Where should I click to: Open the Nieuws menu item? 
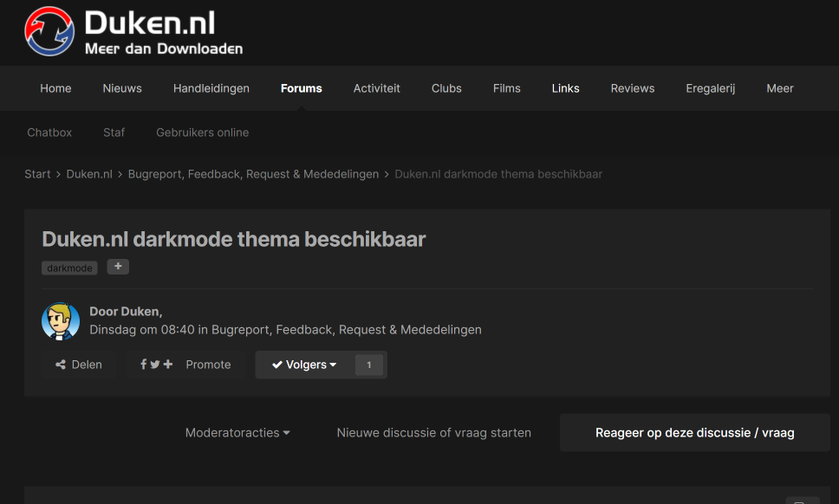coord(122,88)
